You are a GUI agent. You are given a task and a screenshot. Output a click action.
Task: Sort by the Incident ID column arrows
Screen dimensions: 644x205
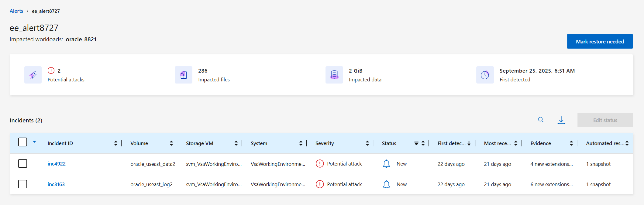pos(116,143)
